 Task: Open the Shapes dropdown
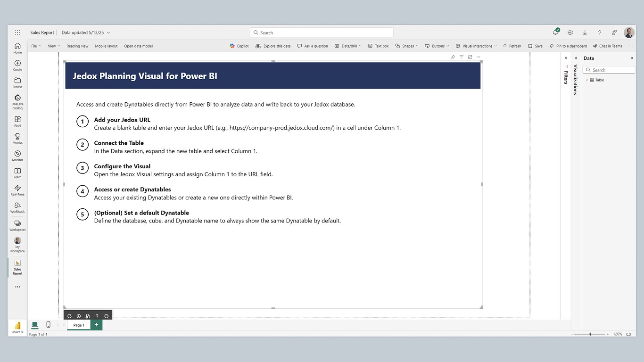pyautogui.click(x=407, y=46)
